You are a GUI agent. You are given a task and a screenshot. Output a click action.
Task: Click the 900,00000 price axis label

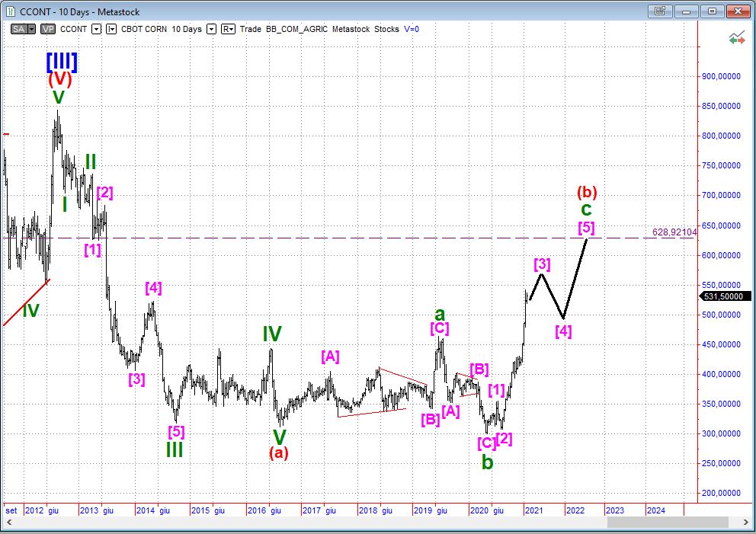pyautogui.click(x=721, y=76)
